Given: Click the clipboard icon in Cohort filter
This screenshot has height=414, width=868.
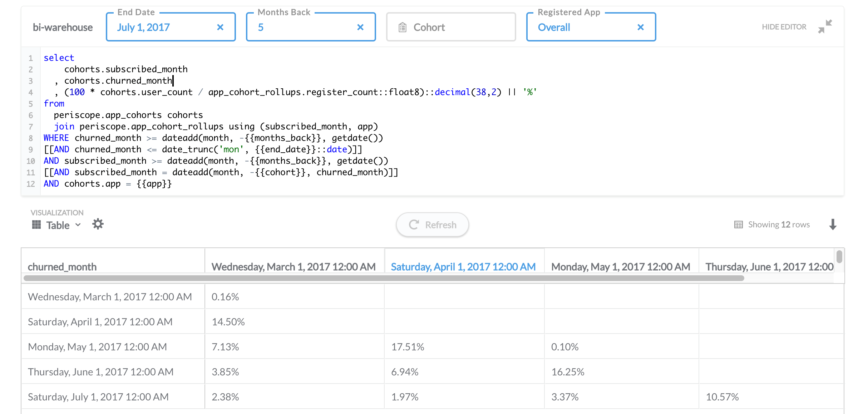Looking at the screenshot, I should click(x=403, y=27).
